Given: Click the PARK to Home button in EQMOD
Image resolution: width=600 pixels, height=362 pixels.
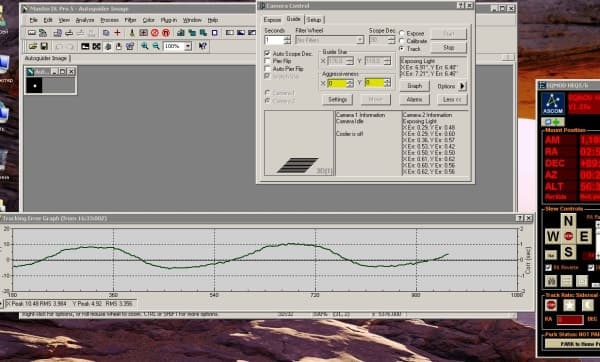Looking at the screenshot, I should click(x=573, y=344).
